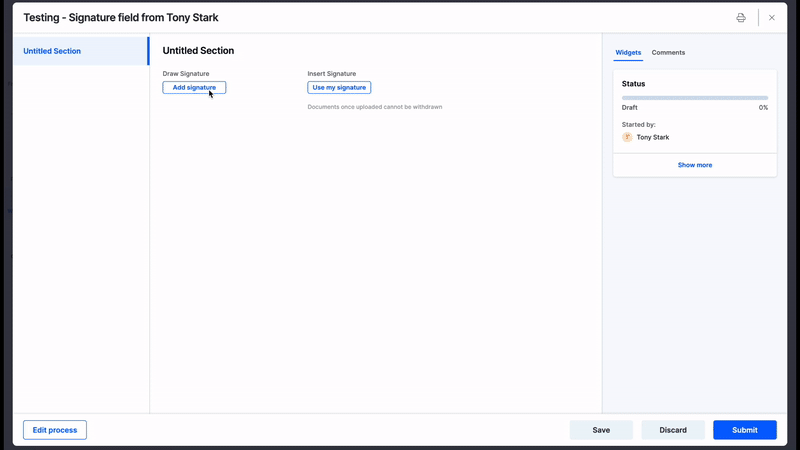Save the form draft

(x=601, y=430)
